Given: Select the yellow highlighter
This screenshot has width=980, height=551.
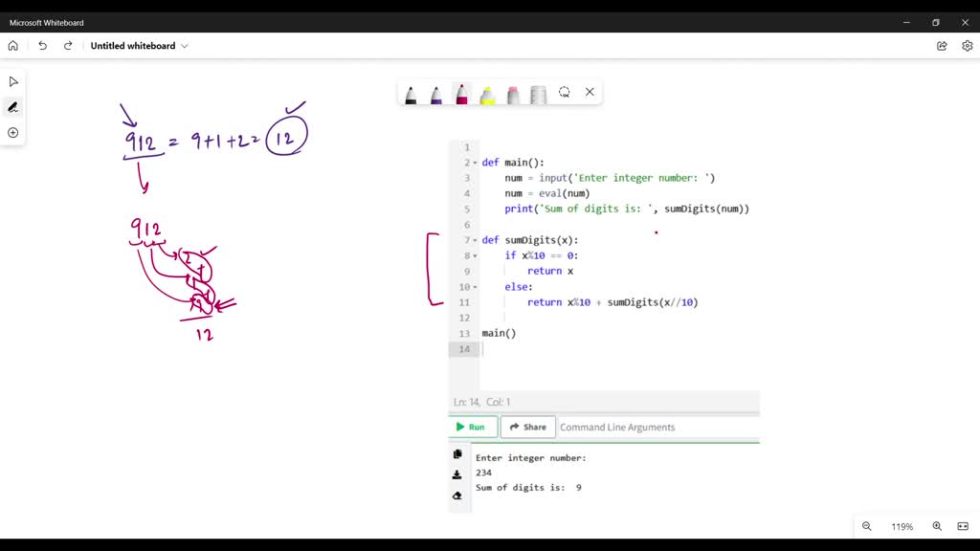Looking at the screenshot, I should tap(488, 93).
